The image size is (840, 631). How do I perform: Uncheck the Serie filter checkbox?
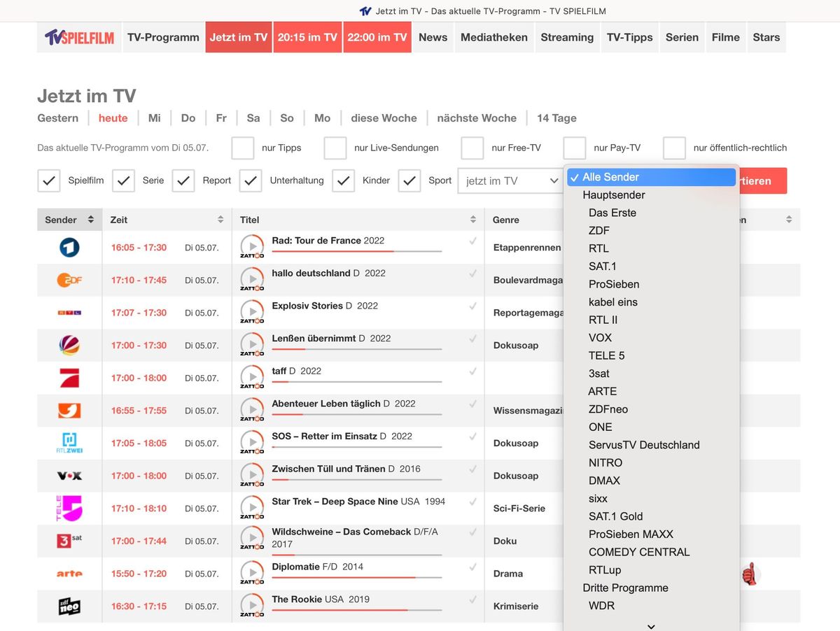click(x=123, y=180)
